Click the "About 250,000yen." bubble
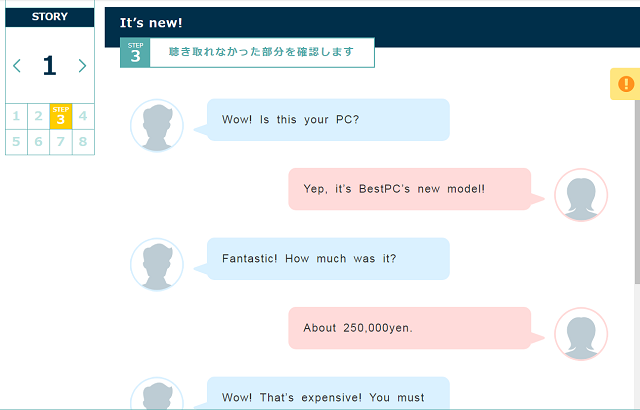Screen dimensions: 640x410 (x=410, y=328)
